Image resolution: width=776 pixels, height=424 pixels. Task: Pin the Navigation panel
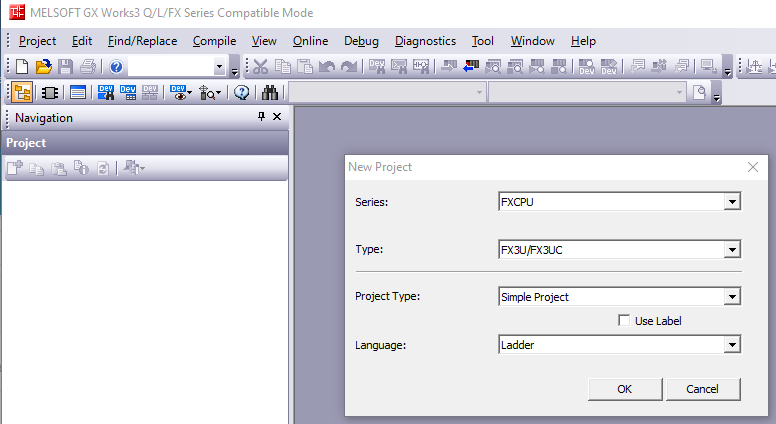[261, 117]
